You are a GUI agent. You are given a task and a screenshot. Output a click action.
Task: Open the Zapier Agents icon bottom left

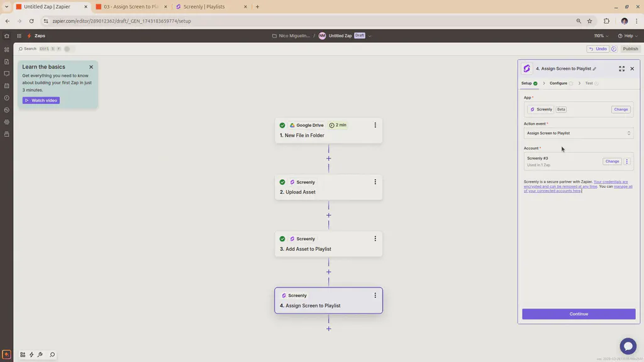tap(6, 354)
